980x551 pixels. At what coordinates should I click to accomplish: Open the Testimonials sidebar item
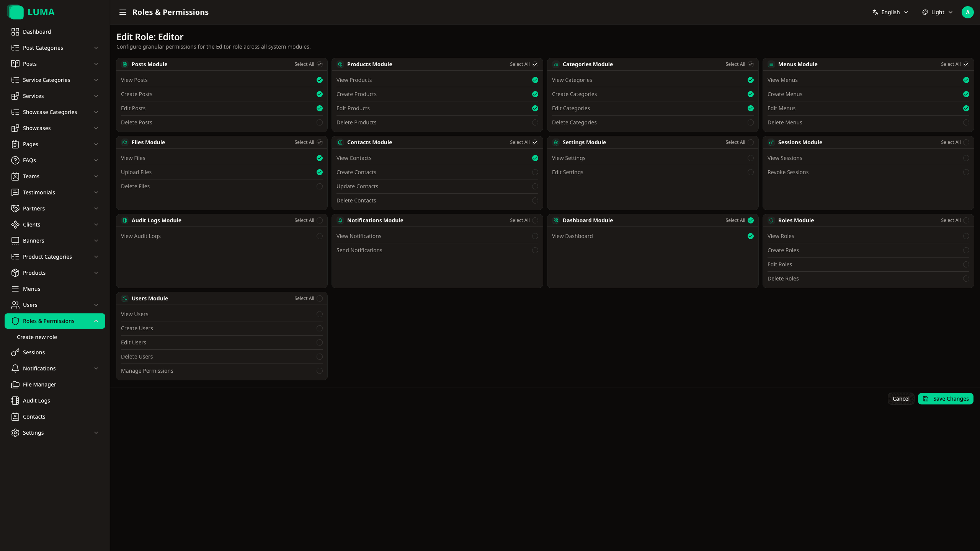tap(55, 192)
